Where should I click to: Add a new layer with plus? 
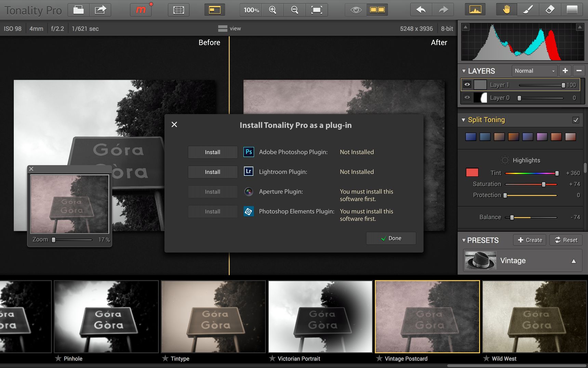click(x=565, y=71)
